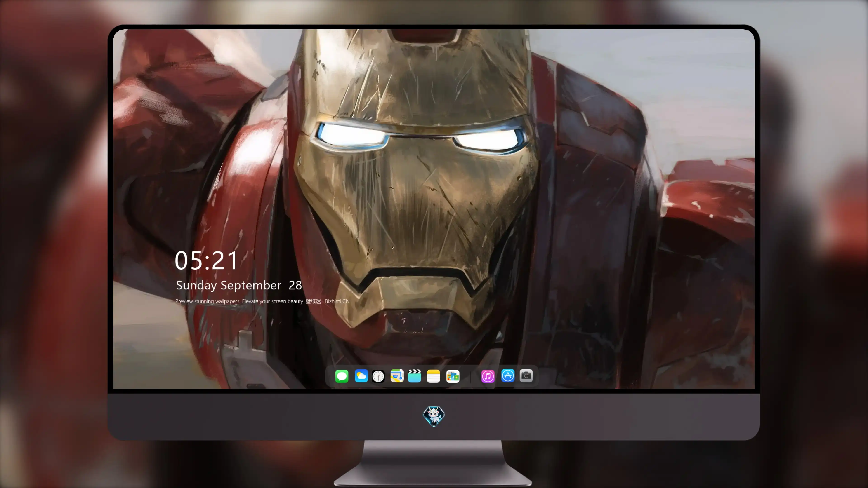Open the App Store icon
The height and width of the screenshot is (488, 868).
(x=508, y=375)
